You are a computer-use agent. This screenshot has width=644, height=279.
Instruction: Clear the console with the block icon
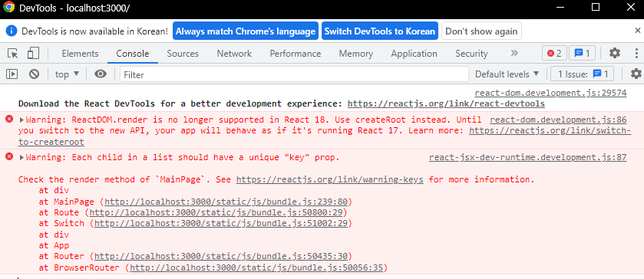(x=34, y=74)
